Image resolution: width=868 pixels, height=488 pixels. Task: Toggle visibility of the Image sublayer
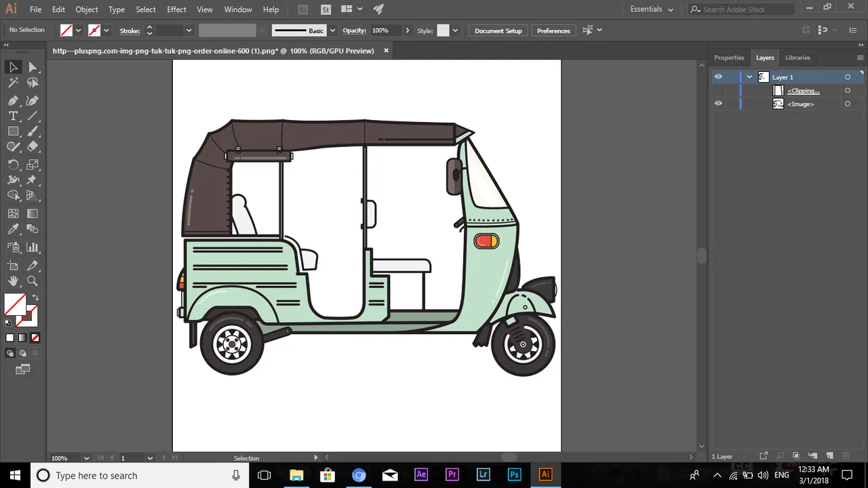(718, 104)
